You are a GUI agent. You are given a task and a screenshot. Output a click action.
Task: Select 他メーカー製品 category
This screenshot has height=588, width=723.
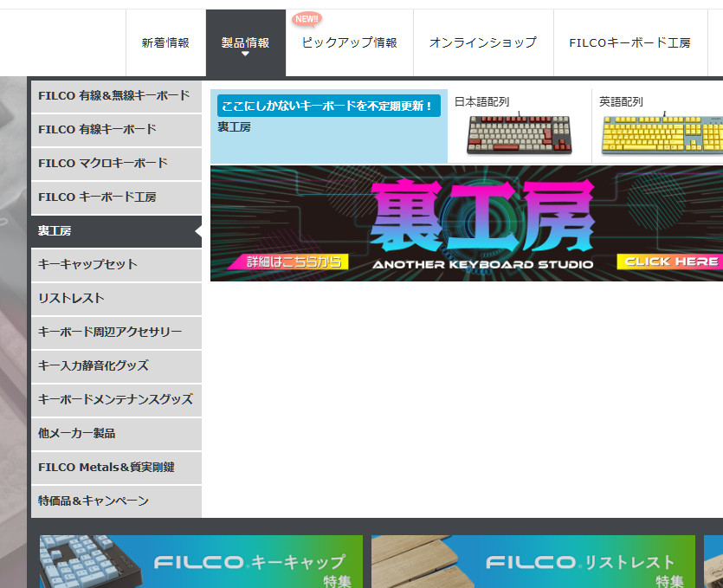coord(116,434)
